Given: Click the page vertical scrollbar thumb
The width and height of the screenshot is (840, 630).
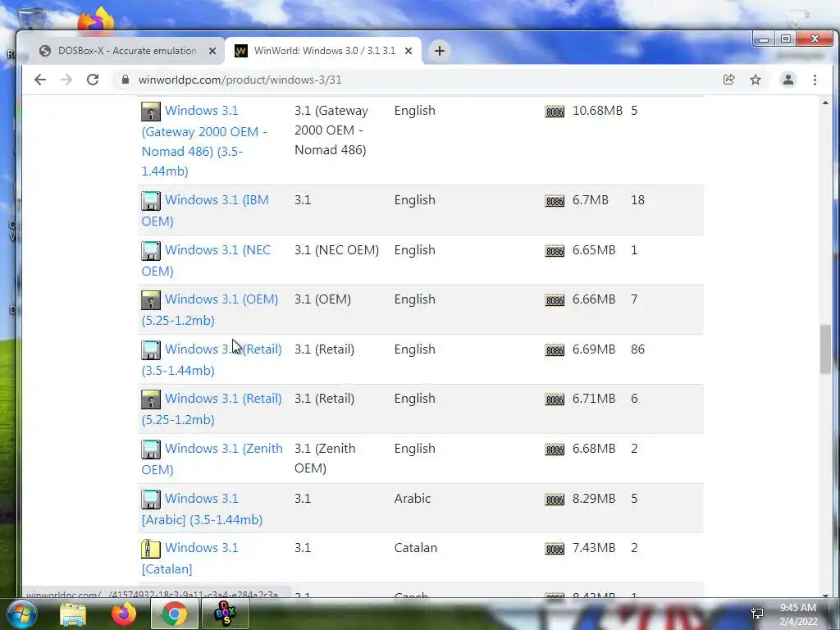Looking at the screenshot, I should 825,349.
